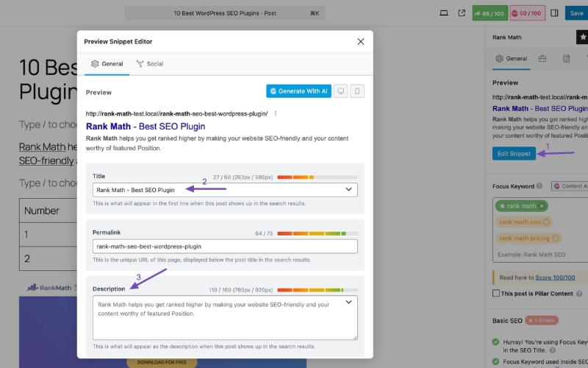Open the Rank Math SEO score 88/100 indicator

coord(488,13)
